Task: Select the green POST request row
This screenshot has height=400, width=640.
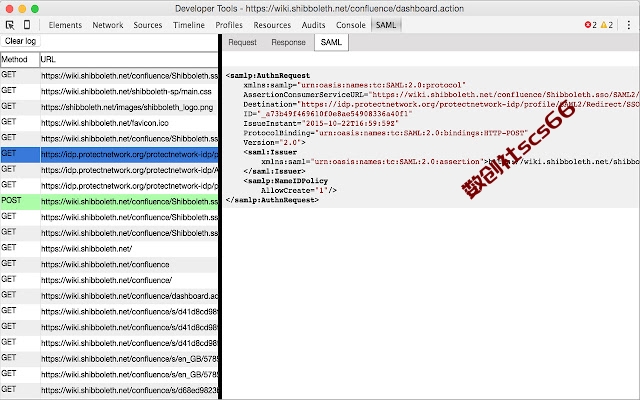Action: pos(109,201)
